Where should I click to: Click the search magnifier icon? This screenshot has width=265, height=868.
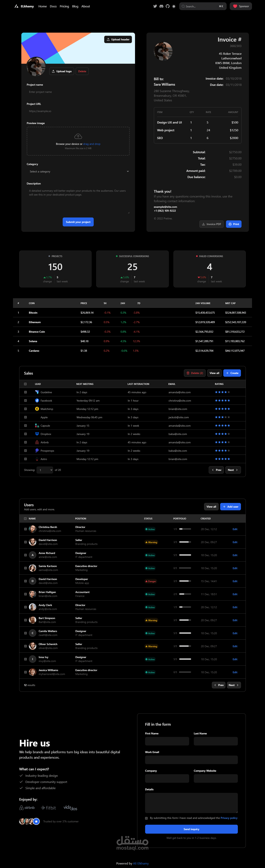click(183, 6)
